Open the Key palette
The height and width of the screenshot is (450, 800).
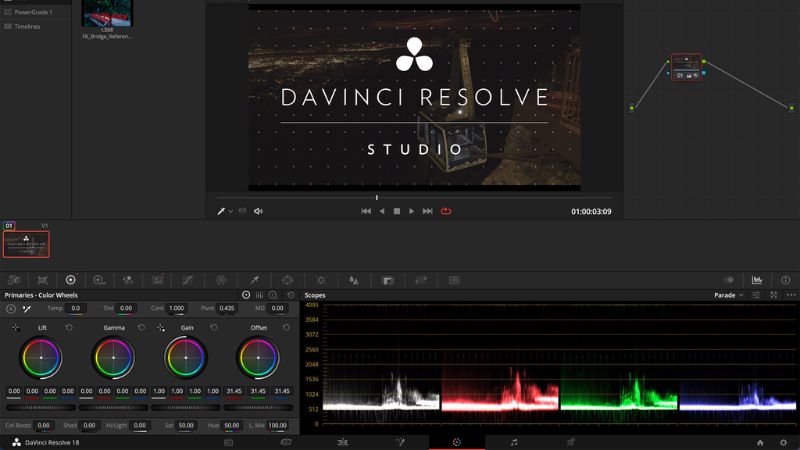pyautogui.click(x=388, y=280)
